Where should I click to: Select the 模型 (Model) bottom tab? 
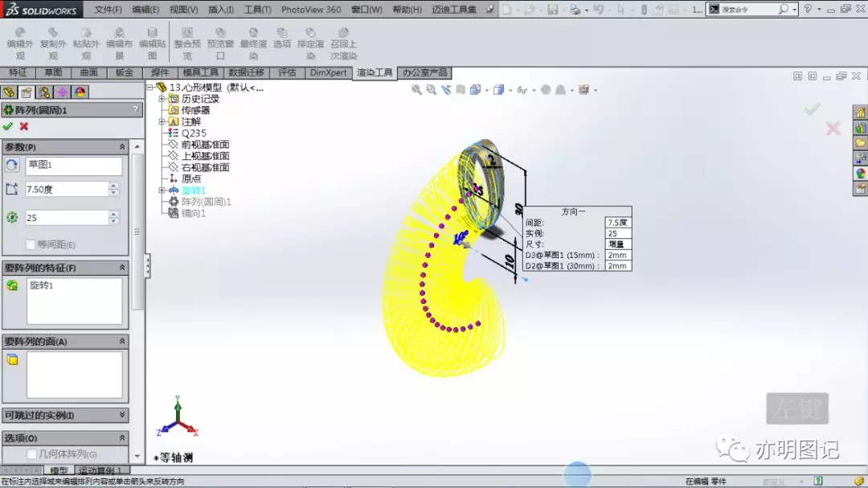click(x=59, y=470)
